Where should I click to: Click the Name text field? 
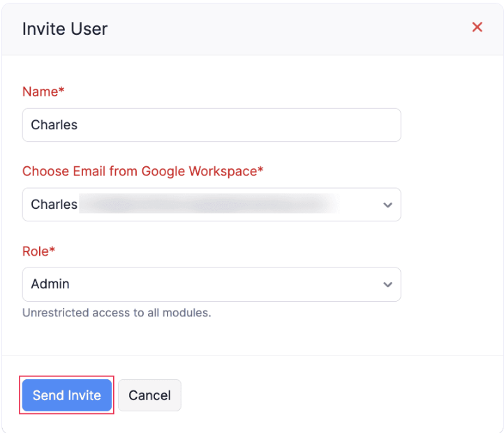[211, 125]
